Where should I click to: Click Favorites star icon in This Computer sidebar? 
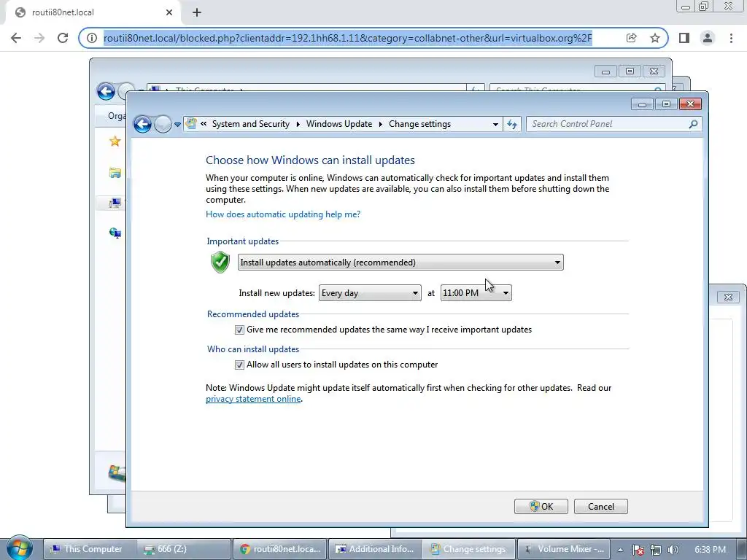click(x=115, y=141)
